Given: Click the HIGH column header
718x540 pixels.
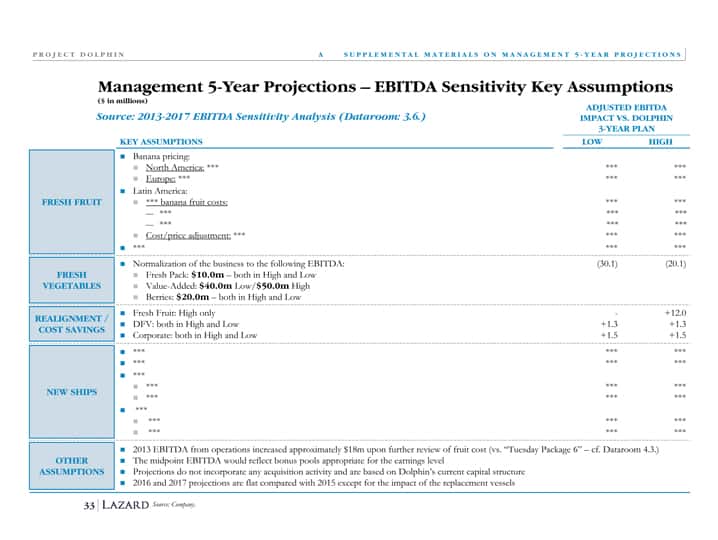Looking at the screenshot, I should click(x=660, y=142).
